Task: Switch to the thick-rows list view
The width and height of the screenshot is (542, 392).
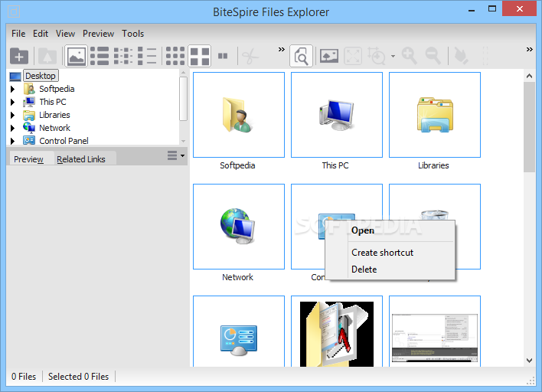Action: tap(100, 56)
